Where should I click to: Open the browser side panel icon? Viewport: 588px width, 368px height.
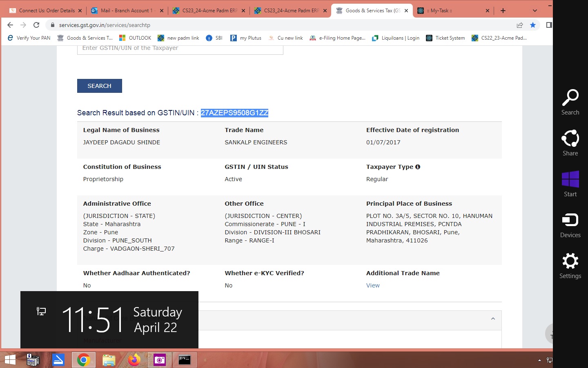pos(549,25)
